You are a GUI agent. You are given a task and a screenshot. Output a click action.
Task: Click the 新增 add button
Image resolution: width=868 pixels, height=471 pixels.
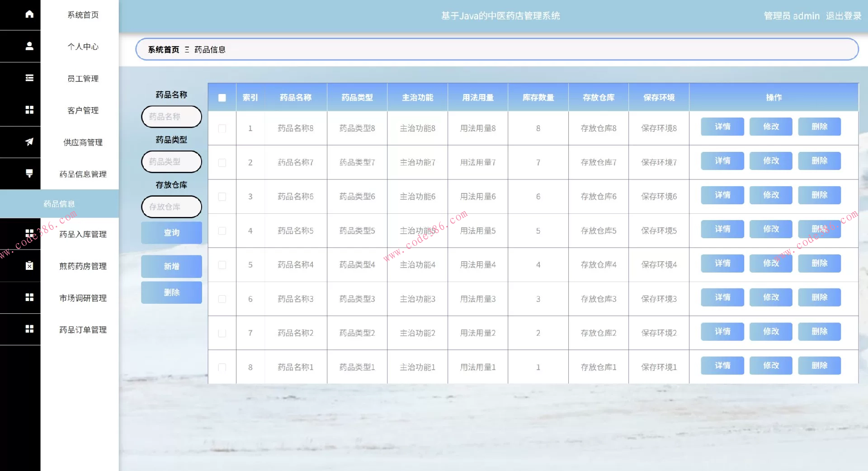[x=171, y=266]
